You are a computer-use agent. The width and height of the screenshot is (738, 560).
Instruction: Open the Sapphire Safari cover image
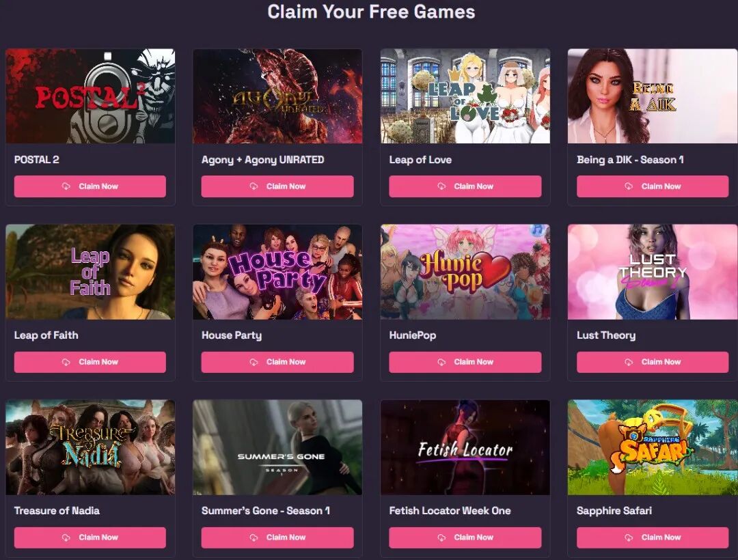pos(653,447)
